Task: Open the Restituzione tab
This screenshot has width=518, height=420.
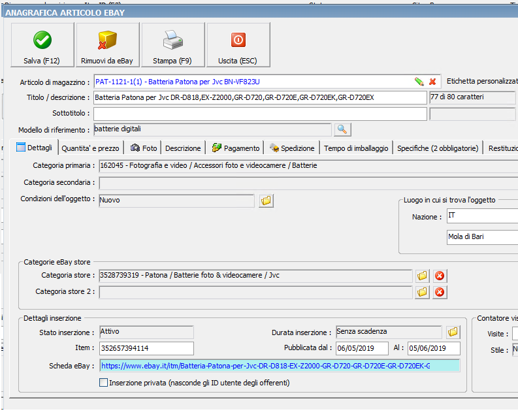Action: click(x=502, y=148)
